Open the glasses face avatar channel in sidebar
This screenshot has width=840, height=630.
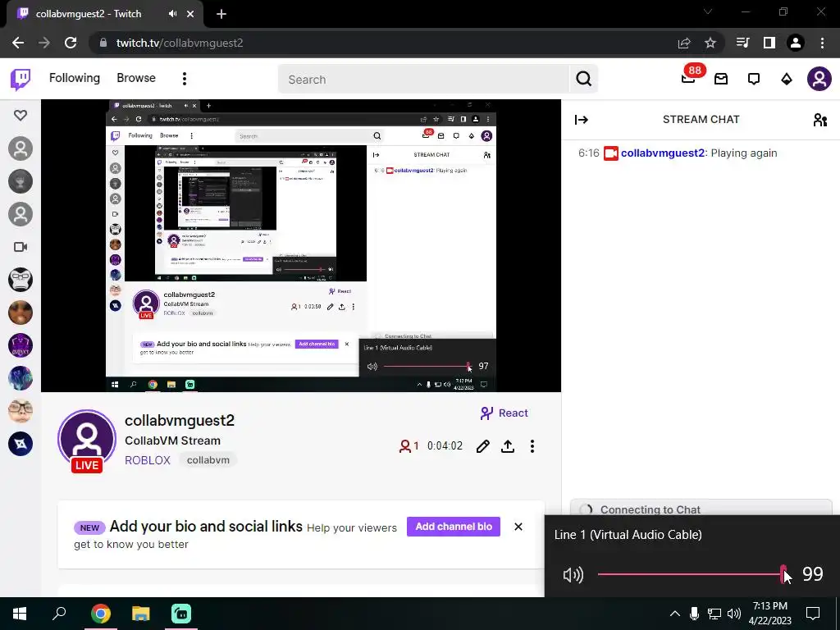[21, 411]
